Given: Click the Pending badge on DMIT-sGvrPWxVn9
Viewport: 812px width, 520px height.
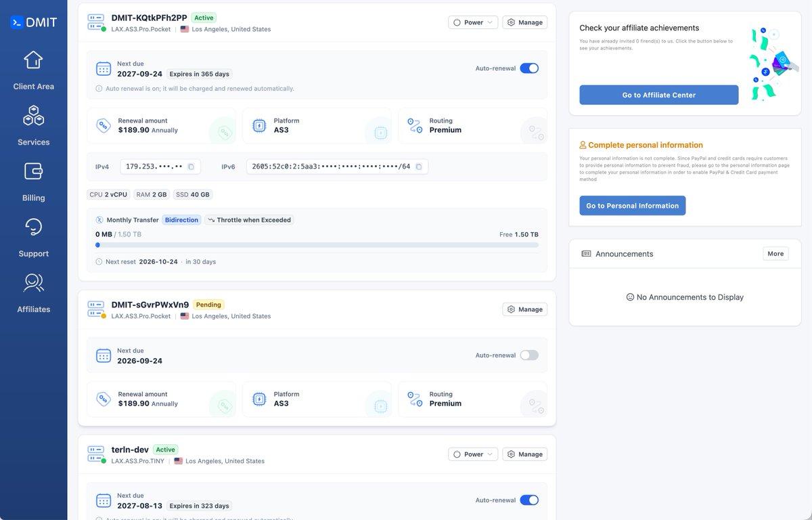Looking at the screenshot, I should tap(208, 305).
